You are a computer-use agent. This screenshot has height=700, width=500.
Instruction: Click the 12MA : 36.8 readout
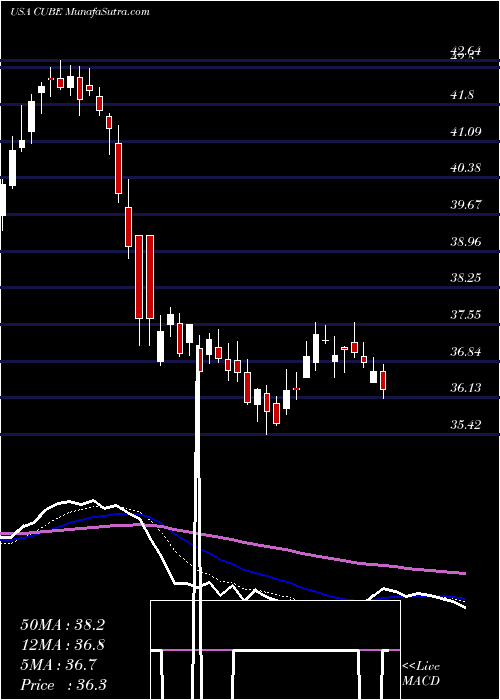click(x=62, y=645)
